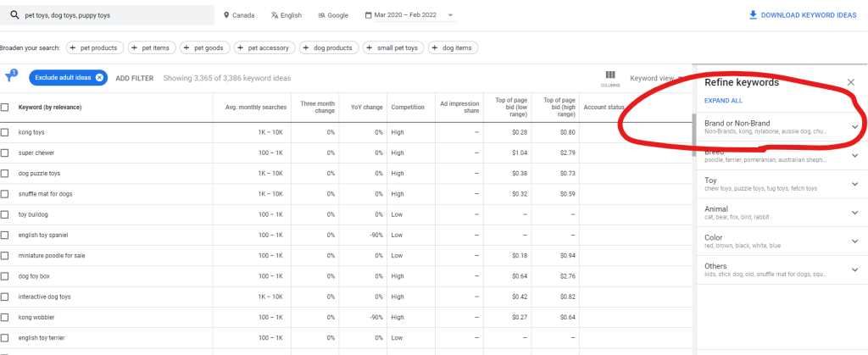Click the filter funnel icon
Screen dimensions: 868x355
click(x=8, y=78)
